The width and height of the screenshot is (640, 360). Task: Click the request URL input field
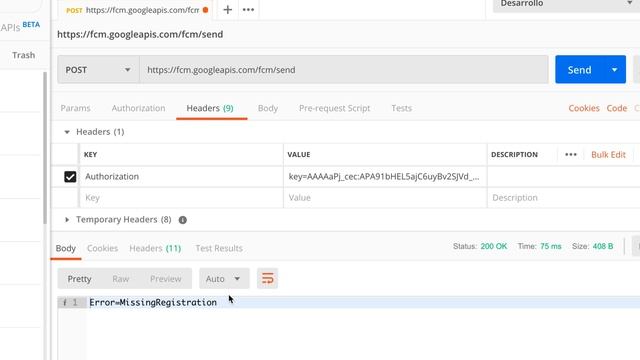point(344,70)
